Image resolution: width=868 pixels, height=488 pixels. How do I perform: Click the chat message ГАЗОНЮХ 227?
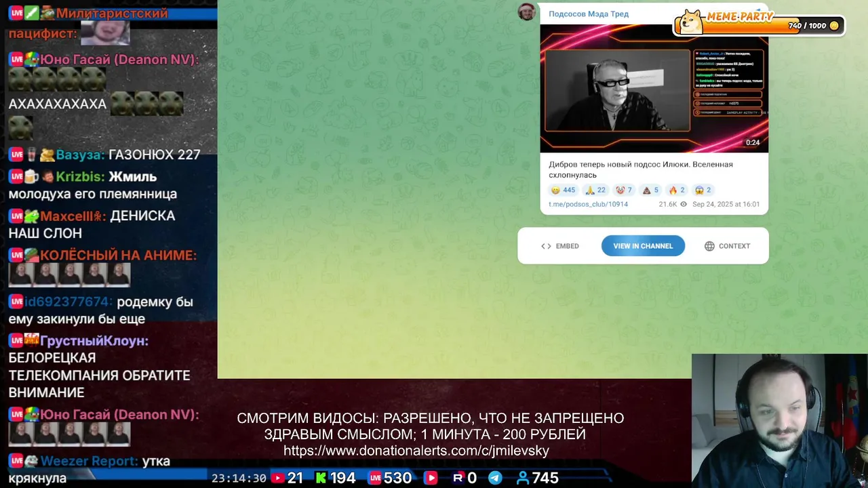pos(154,155)
